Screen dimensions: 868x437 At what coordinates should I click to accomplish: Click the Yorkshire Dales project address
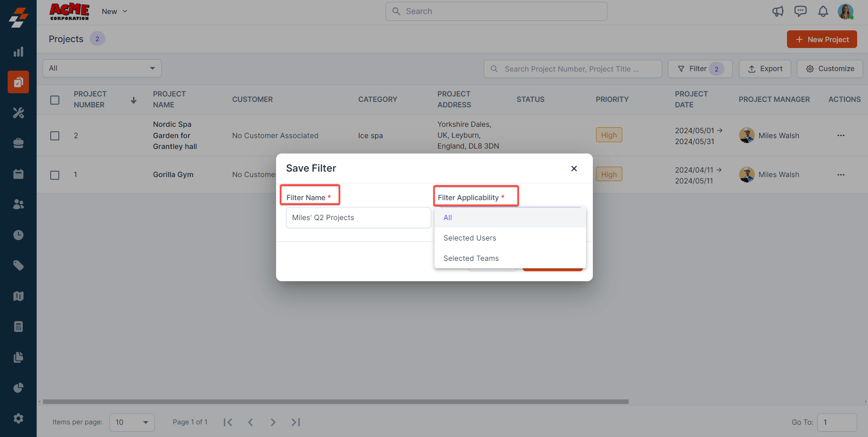(468, 135)
